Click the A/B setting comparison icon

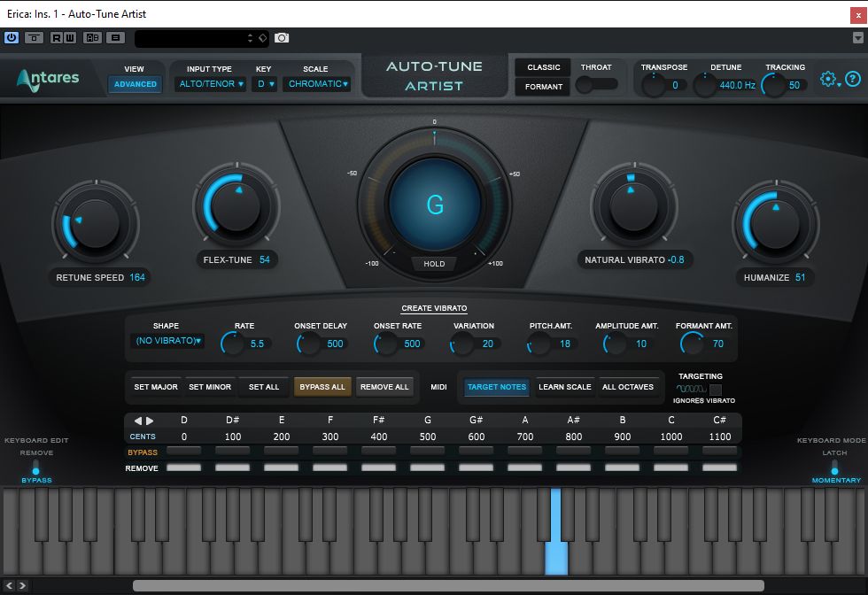92,38
